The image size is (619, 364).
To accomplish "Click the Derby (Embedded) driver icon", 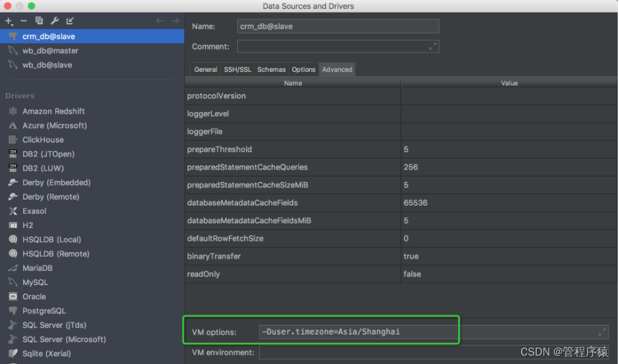I will click(x=13, y=182).
